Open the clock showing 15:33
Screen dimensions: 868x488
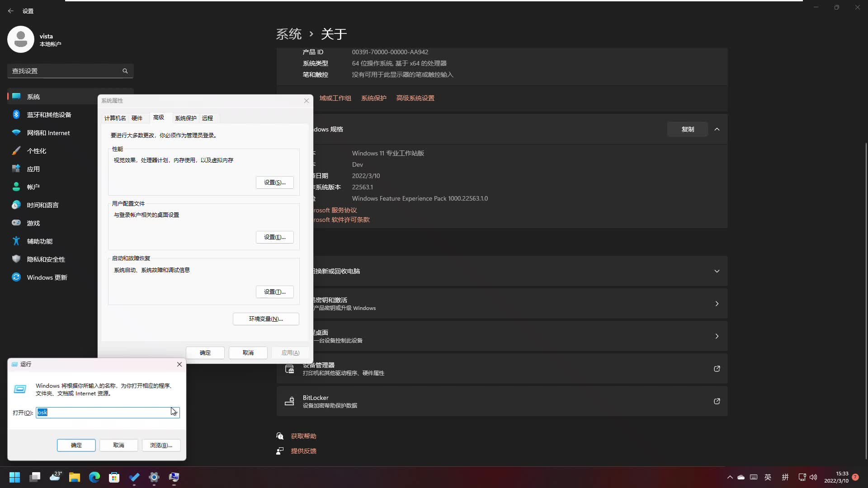pyautogui.click(x=836, y=477)
